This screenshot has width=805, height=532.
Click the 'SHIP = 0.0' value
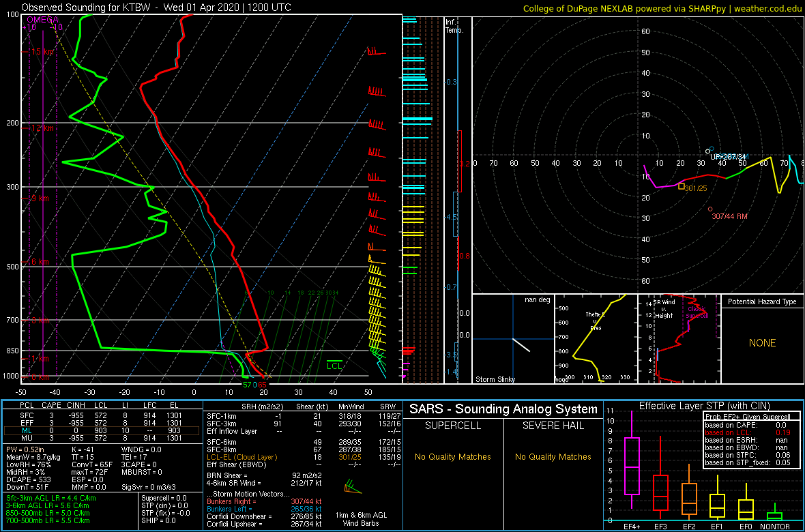point(160,521)
